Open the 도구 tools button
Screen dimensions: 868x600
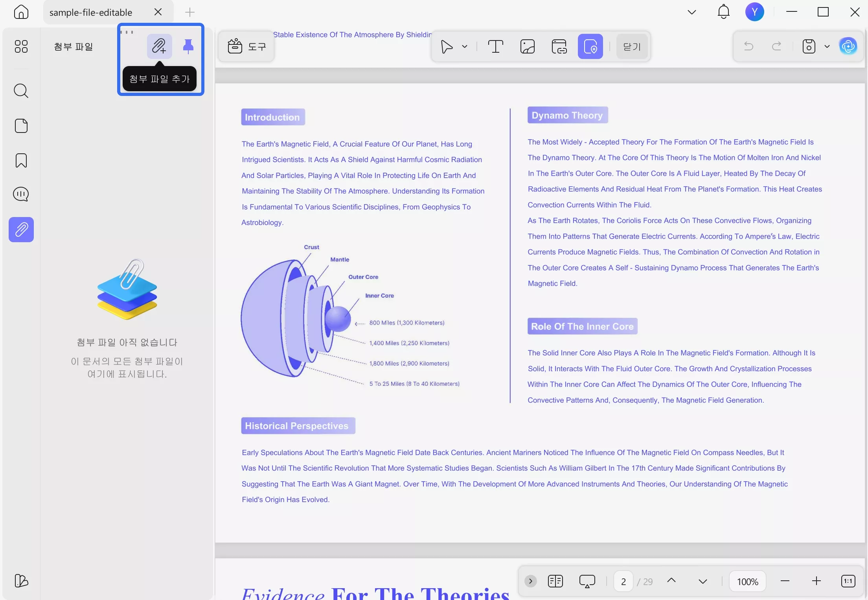click(246, 46)
